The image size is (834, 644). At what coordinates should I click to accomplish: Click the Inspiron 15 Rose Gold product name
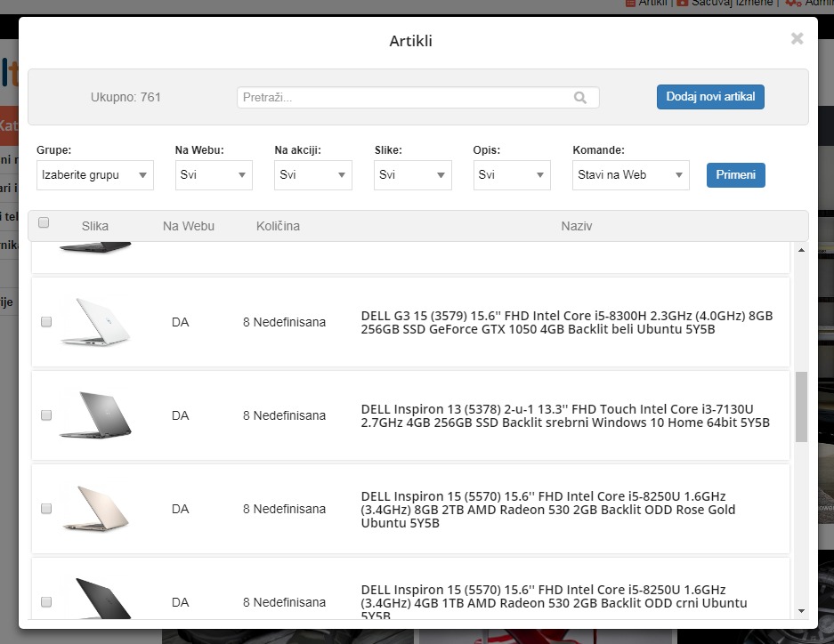pyautogui.click(x=548, y=510)
